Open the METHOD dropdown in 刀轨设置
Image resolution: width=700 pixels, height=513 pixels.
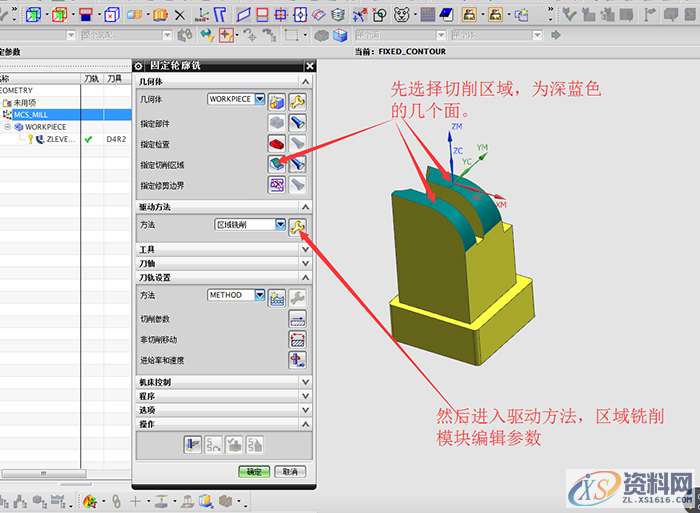pos(260,295)
